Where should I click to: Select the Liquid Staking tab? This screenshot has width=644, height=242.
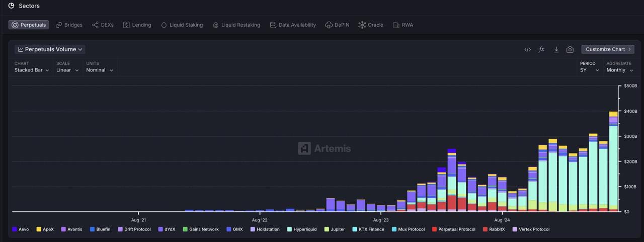click(182, 25)
